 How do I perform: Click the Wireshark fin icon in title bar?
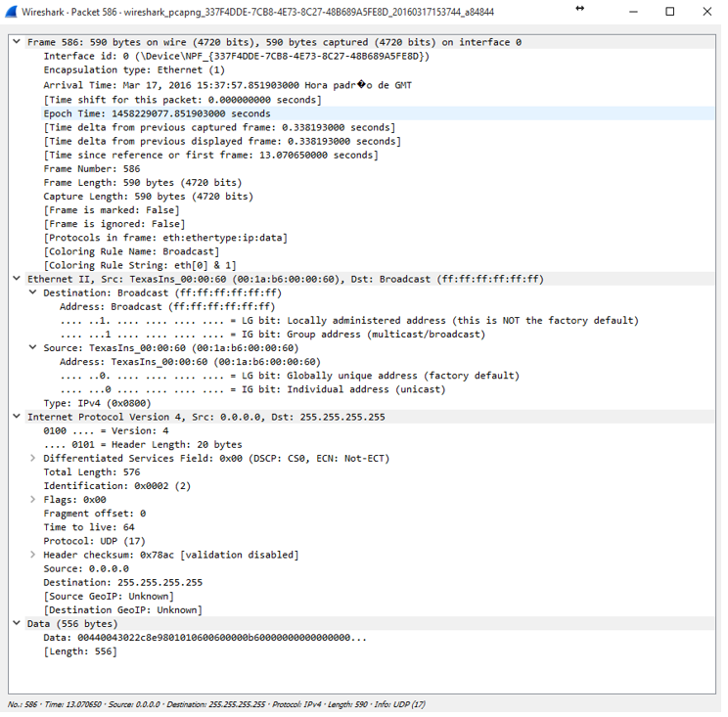tap(12, 12)
